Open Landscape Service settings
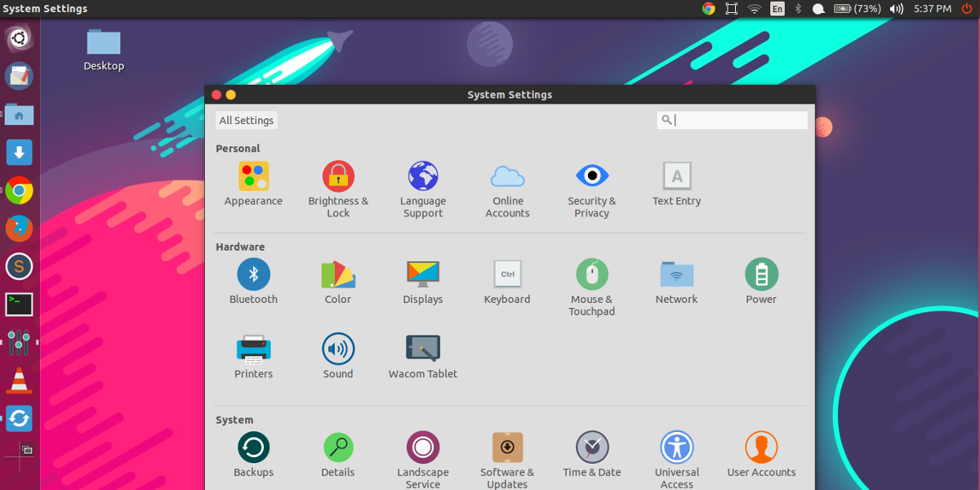The image size is (980, 490). coord(423,460)
